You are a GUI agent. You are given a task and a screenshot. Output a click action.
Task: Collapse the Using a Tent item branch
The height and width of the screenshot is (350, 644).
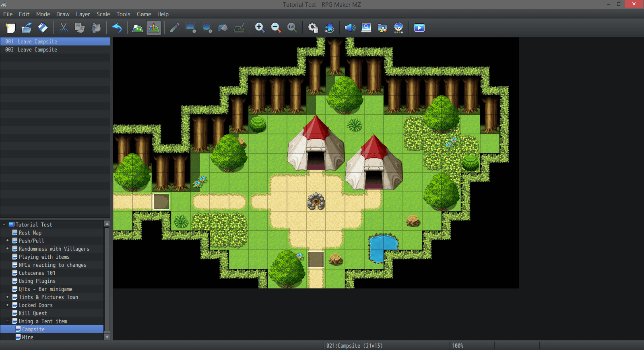tap(7, 321)
